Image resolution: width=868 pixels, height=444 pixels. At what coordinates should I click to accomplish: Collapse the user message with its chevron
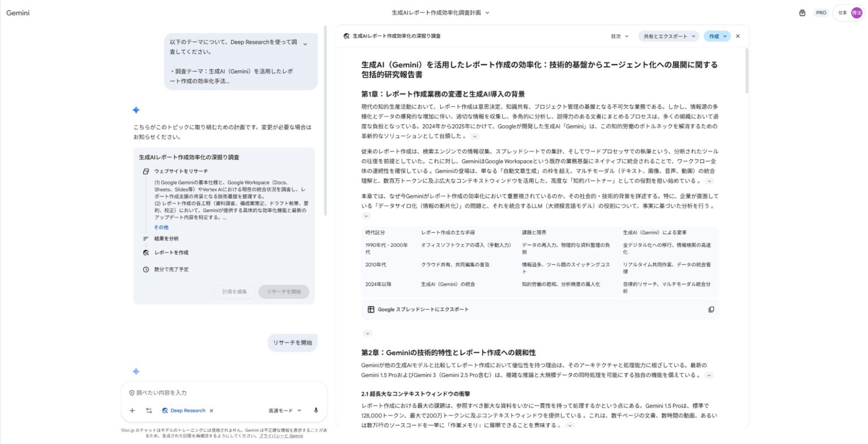click(x=305, y=43)
